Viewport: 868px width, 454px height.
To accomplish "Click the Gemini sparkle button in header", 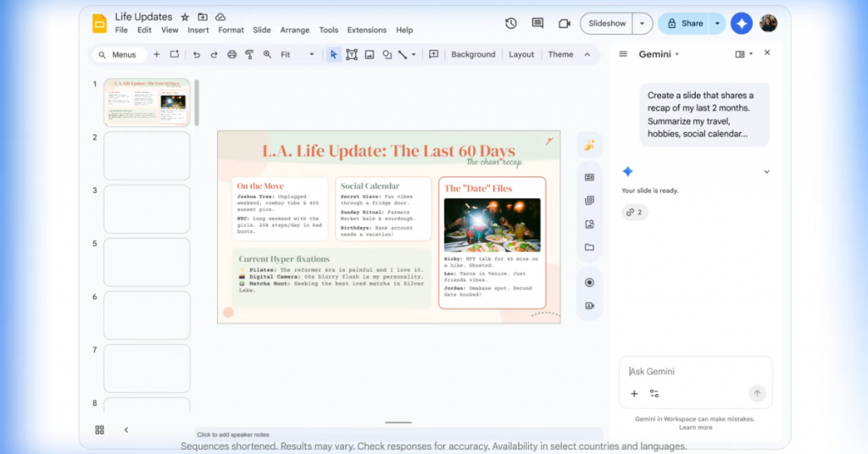I will tap(742, 23).
